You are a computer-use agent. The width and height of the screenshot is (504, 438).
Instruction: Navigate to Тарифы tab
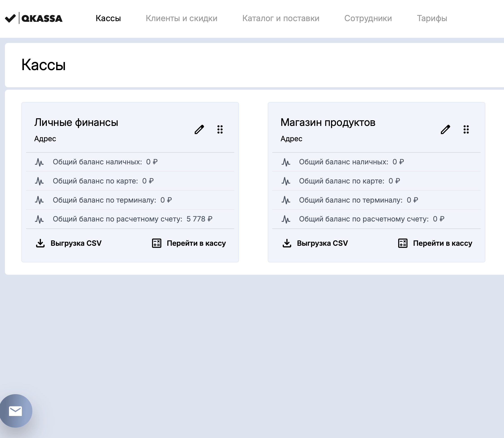point(432,18)
